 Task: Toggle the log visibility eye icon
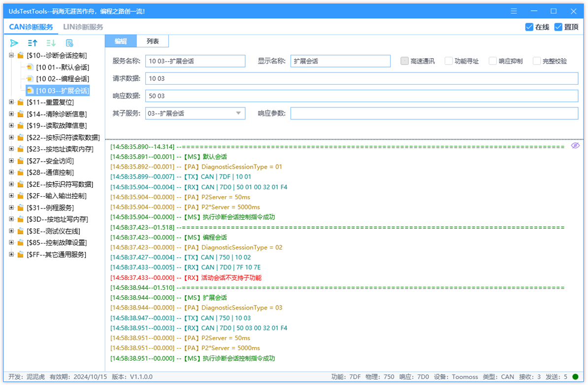click(x=575, y=145)
